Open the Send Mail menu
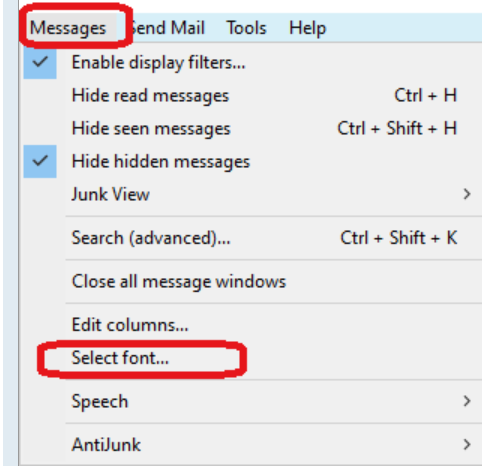482x466 pixels. tap(167, 28)
